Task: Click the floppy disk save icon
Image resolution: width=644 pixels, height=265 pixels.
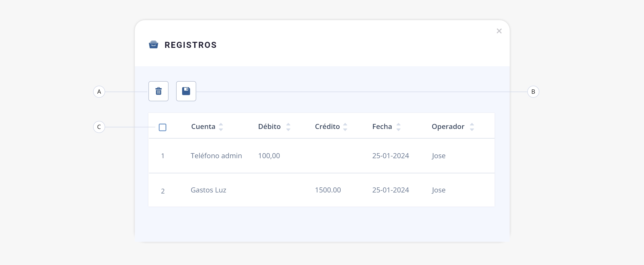Action: pyautogui.click(x=186, y=91)
